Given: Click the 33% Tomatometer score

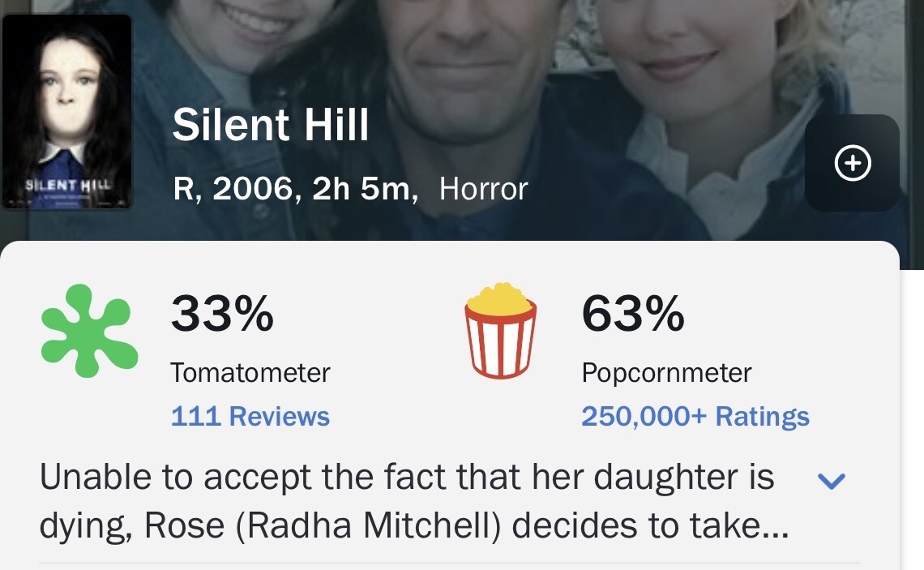Looking at the screenshot, I should (221, 314).
